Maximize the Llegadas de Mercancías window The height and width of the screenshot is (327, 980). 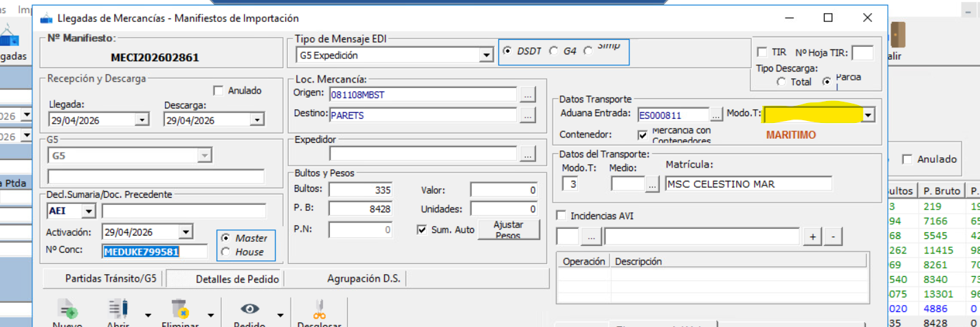[828, 18]
